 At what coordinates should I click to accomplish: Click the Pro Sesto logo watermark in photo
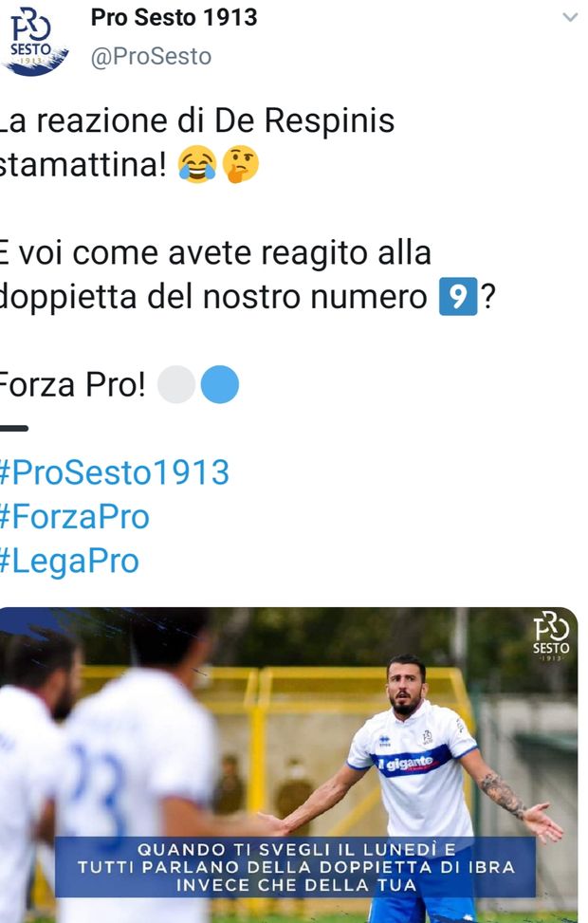click(x=551, y=636)
